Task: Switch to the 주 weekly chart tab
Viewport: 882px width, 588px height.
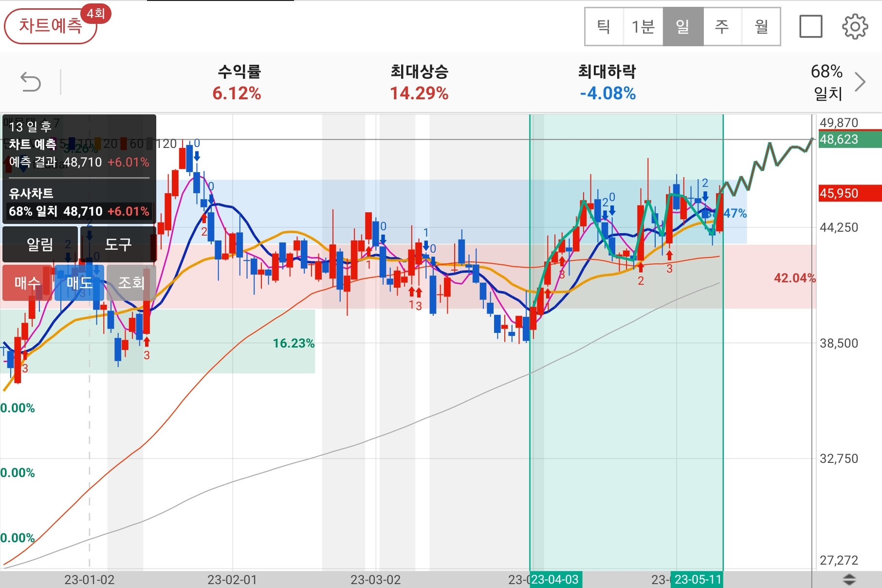Action: pyautogui.click(x=722, y=26)
